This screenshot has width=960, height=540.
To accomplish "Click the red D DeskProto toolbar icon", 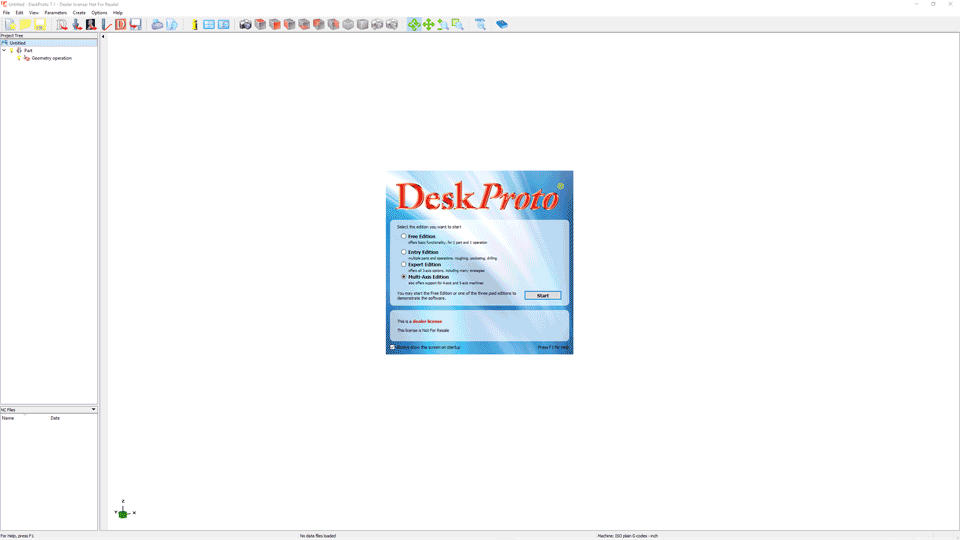I will coord(121,24).
